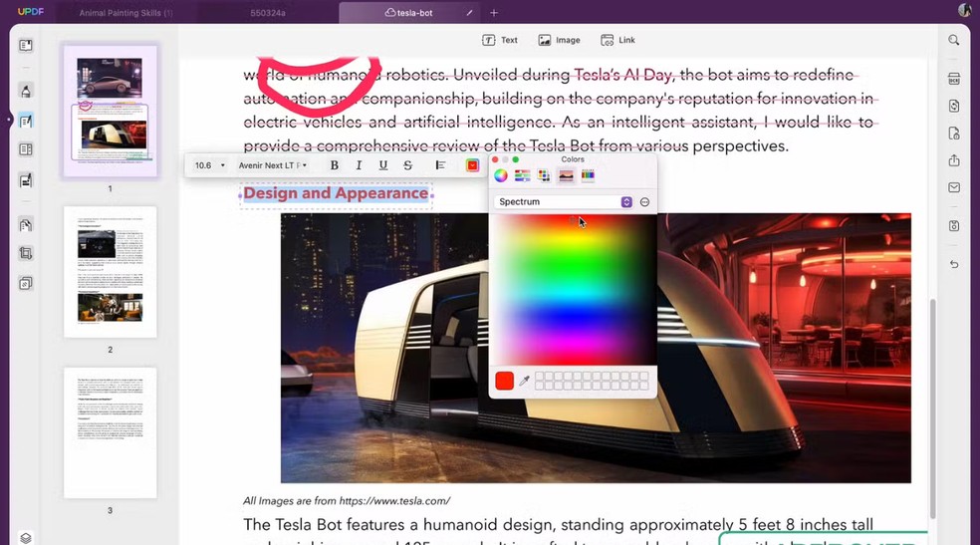Image resolution: width=980 pixels, height=545 pixels.
Task: Click the undo arrow in right sidebar
Action: click(954, 264)
